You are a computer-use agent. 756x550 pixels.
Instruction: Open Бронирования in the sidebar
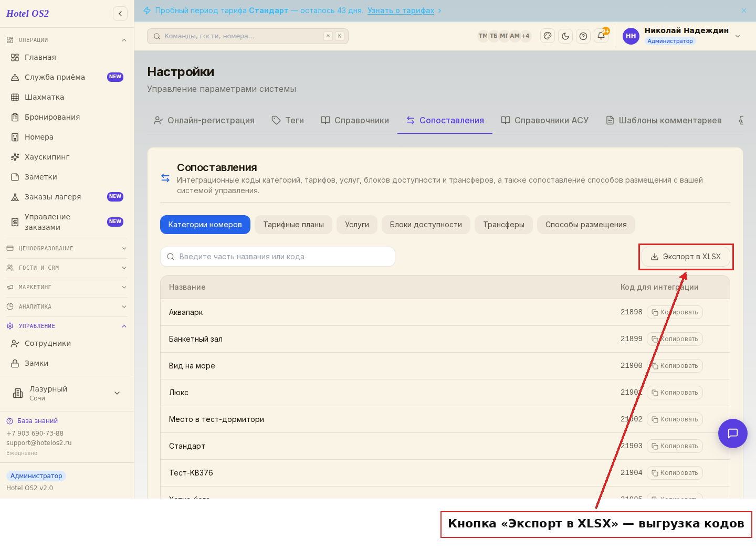[67, 117]
